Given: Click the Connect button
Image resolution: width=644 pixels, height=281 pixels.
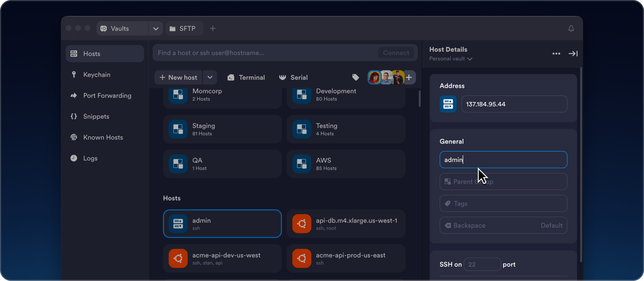Looking at the screenshot, I should pos(396,53).
